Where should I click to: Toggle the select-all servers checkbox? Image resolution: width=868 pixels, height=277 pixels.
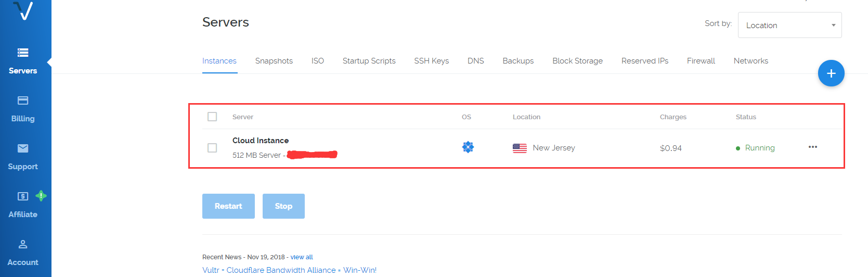[212, 117]
